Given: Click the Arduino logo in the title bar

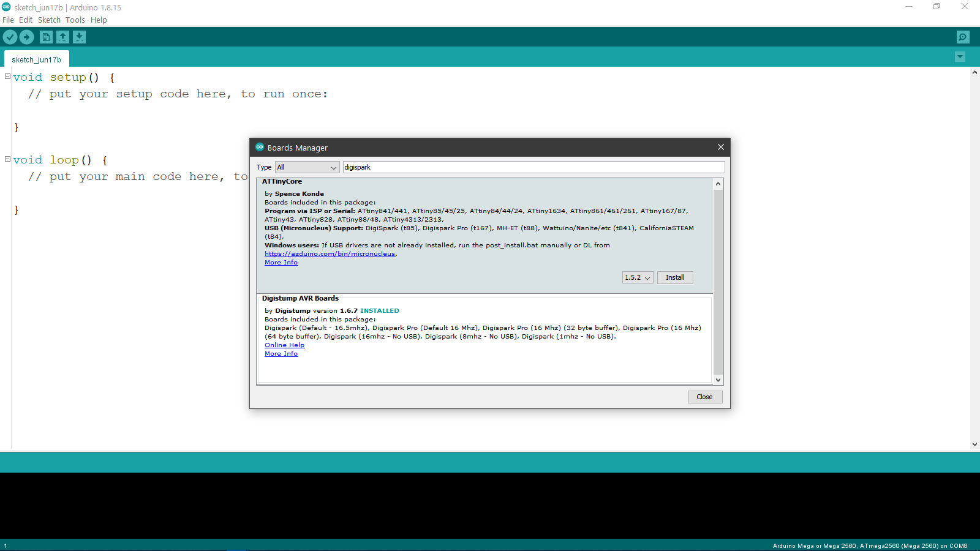Looking at the screenshot, I should tap(6, 7).
